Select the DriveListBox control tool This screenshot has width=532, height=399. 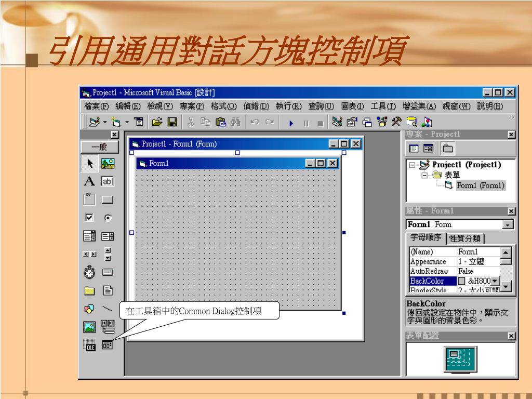(x=108, y=272)
